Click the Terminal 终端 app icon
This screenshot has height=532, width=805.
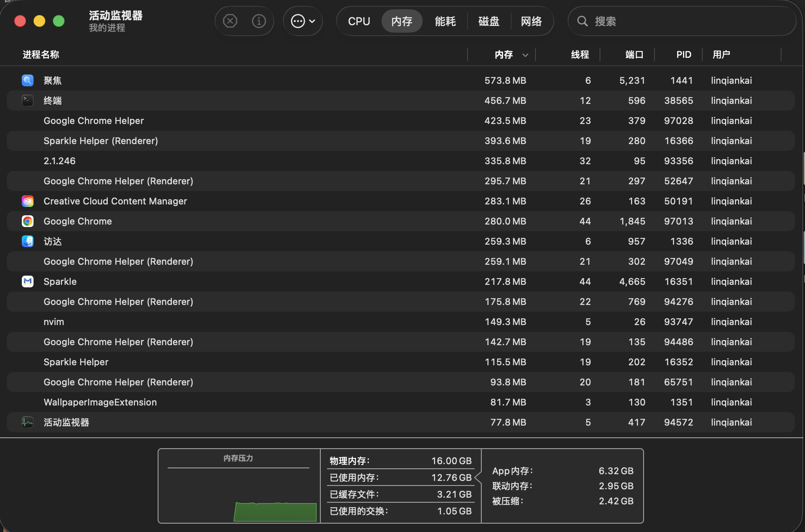28,101
